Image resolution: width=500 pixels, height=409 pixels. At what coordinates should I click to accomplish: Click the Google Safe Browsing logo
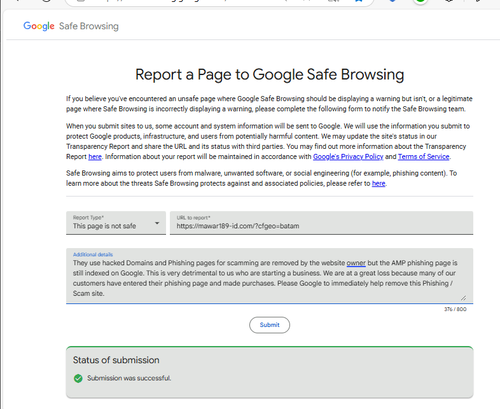pyautogui.click(x=71, y=26)
